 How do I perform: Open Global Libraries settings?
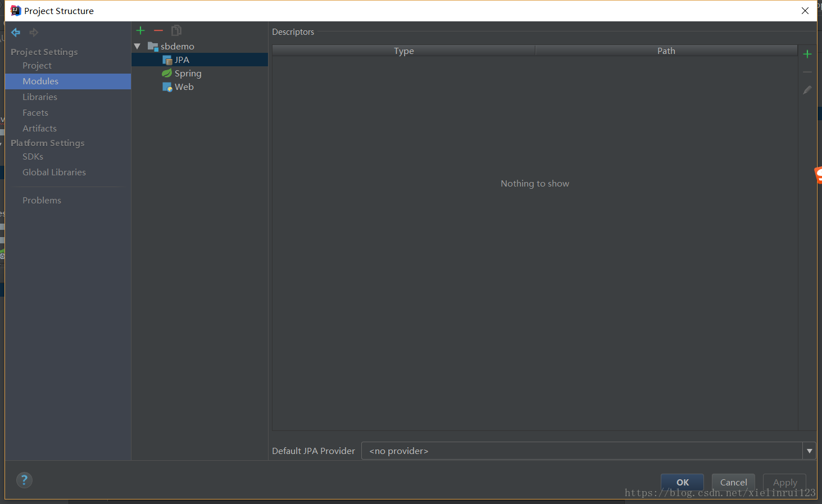(x=54, y=172)
